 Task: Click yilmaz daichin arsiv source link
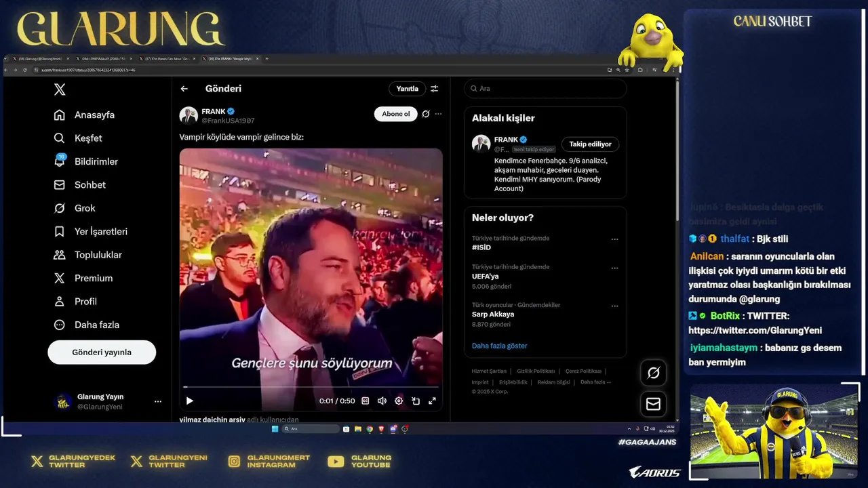(212, 420)
